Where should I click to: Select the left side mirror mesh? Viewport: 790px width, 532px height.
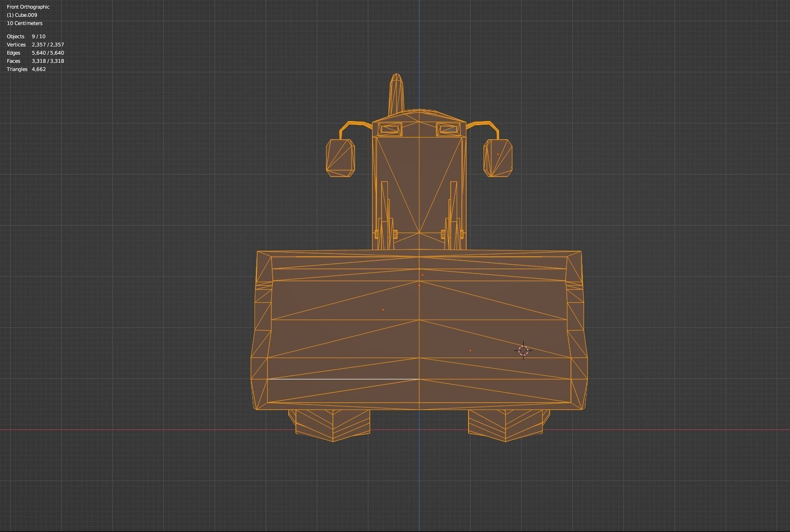(x=341, y=158)
